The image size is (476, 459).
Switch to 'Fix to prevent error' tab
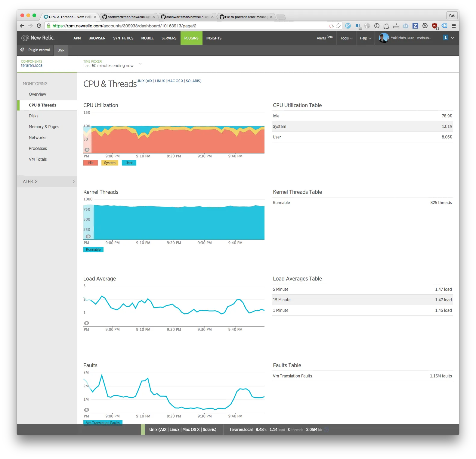pyautogui.click(x=246, y=17)
